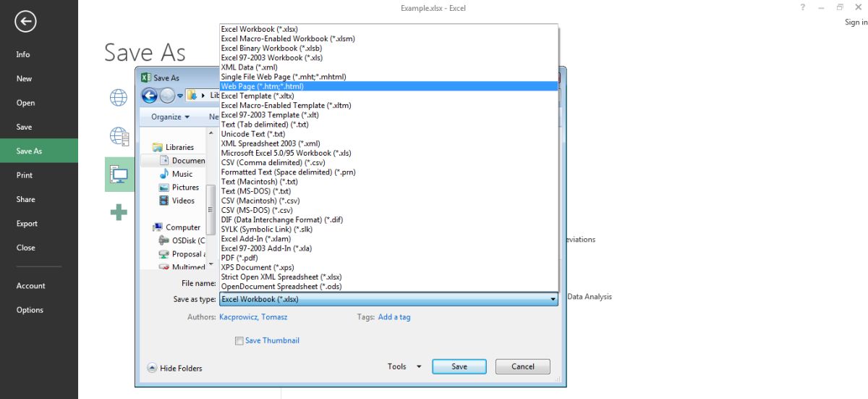Click the Hide Folders arrow icon
This screenshot has height=399, width=868.
(x=152, y=368)
